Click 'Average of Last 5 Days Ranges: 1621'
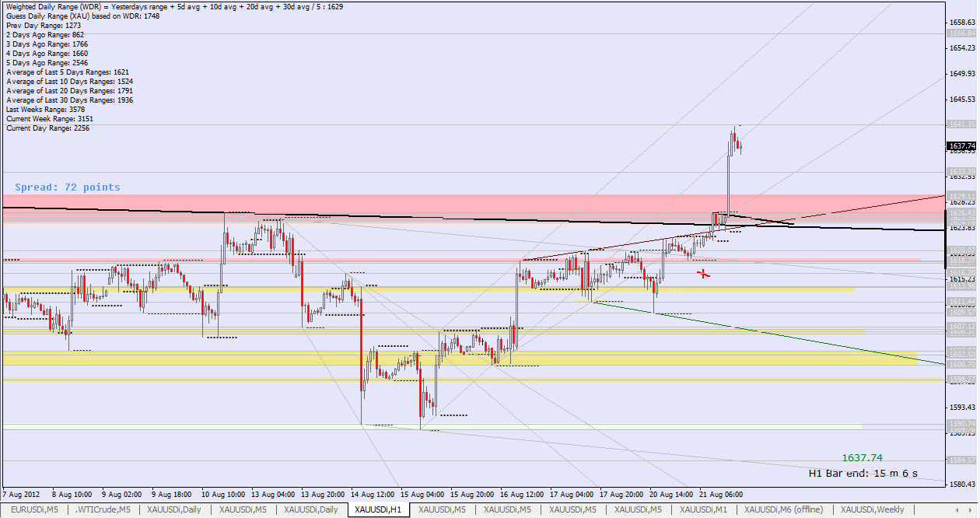Screen dimensions: 980x518 pyautogui.click(x=68, y=72)
